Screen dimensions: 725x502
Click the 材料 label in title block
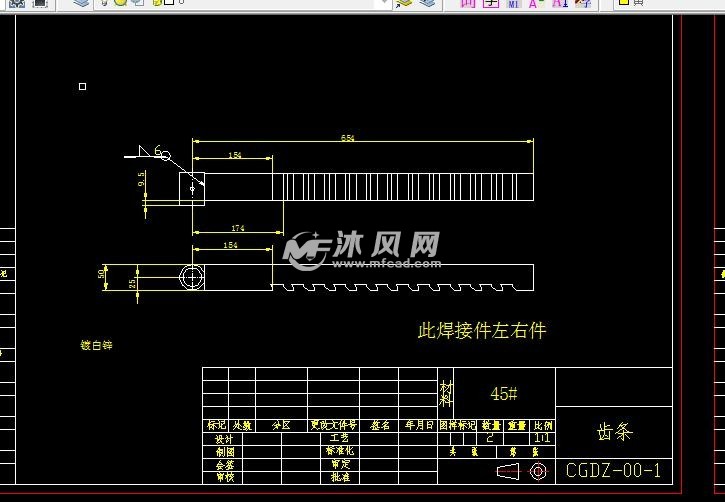tap(446, 393)
